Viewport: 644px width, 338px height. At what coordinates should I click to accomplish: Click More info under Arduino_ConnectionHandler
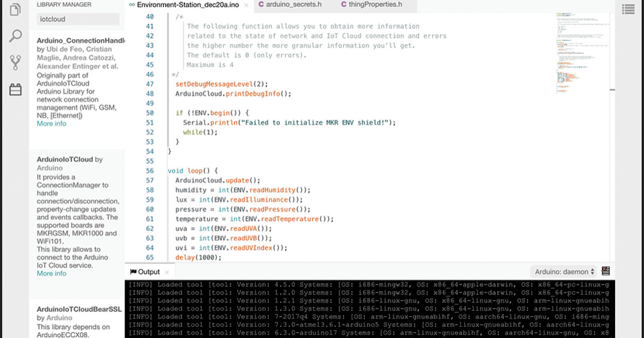51,123
